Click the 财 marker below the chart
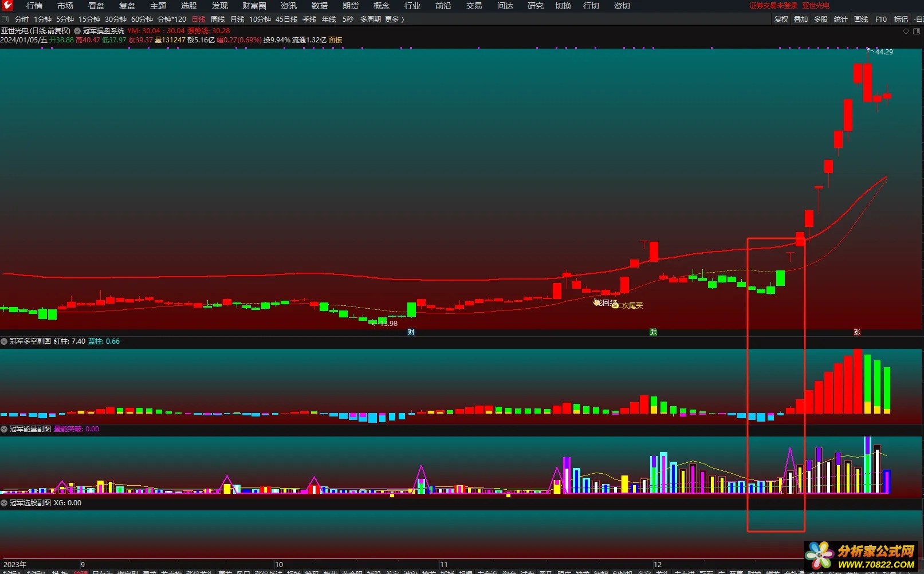Screen dimensions: 924x574 411,332
